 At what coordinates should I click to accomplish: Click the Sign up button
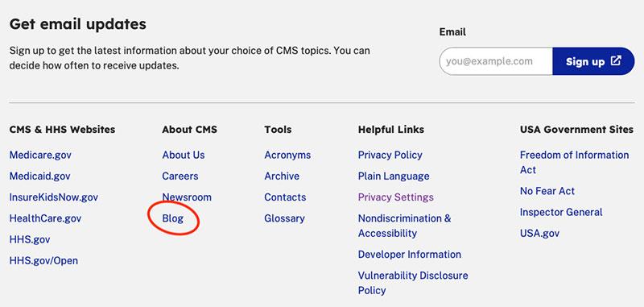click(x=593, y=61)
